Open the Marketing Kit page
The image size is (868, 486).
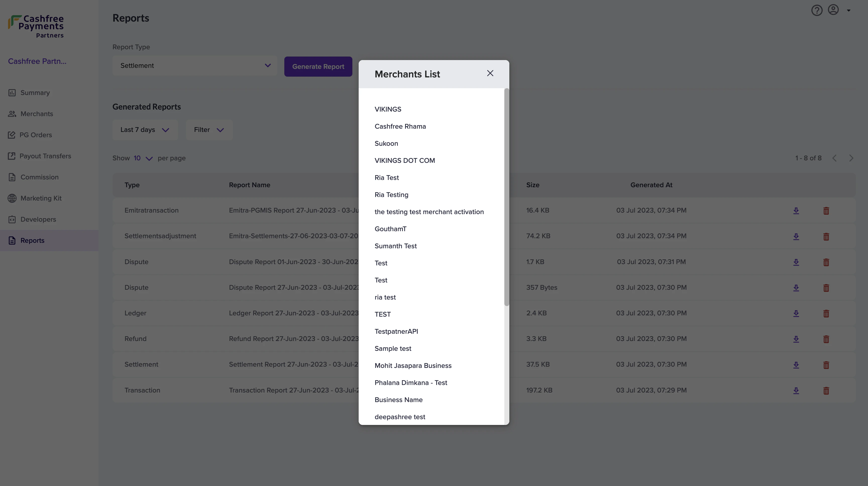click(x=41, y=198)
